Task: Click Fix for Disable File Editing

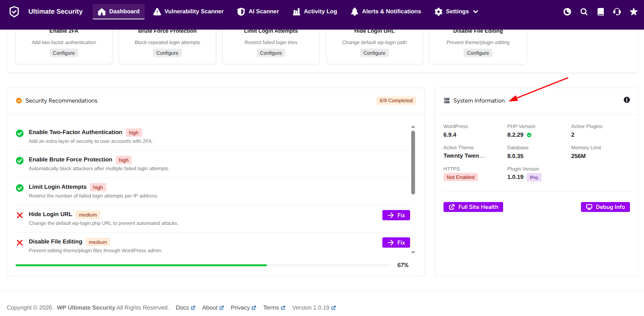Action: tap(396, 243)
